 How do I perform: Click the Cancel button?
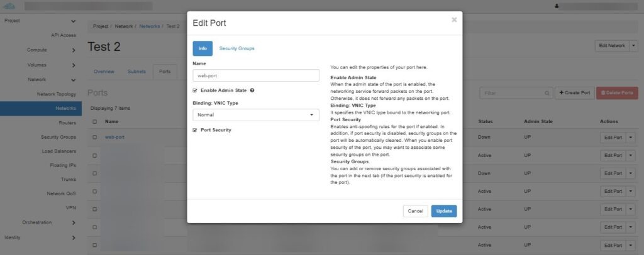click(x=415, y=211)
